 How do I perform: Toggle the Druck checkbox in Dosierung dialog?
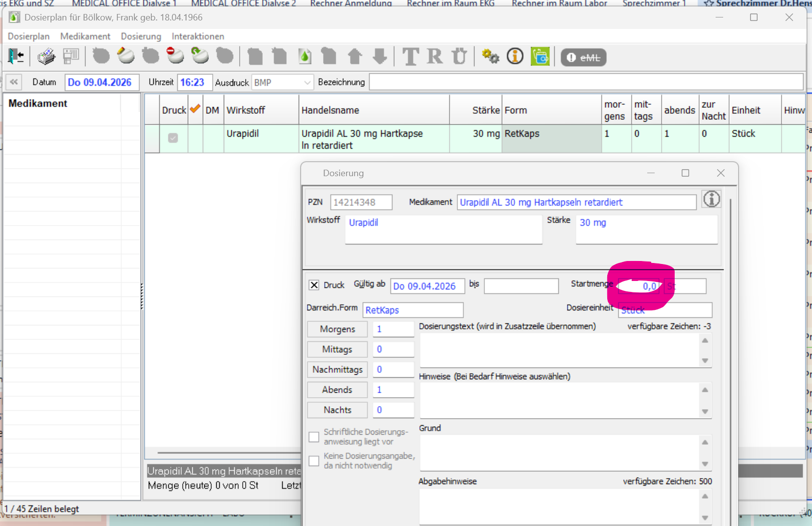(x=314, y=285)
